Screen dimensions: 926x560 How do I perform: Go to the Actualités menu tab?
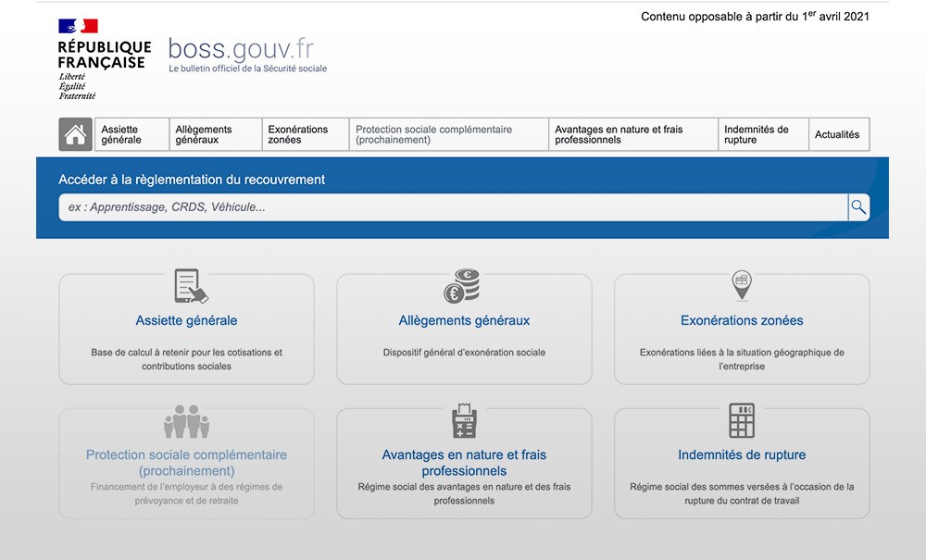[x=838, y=134]
